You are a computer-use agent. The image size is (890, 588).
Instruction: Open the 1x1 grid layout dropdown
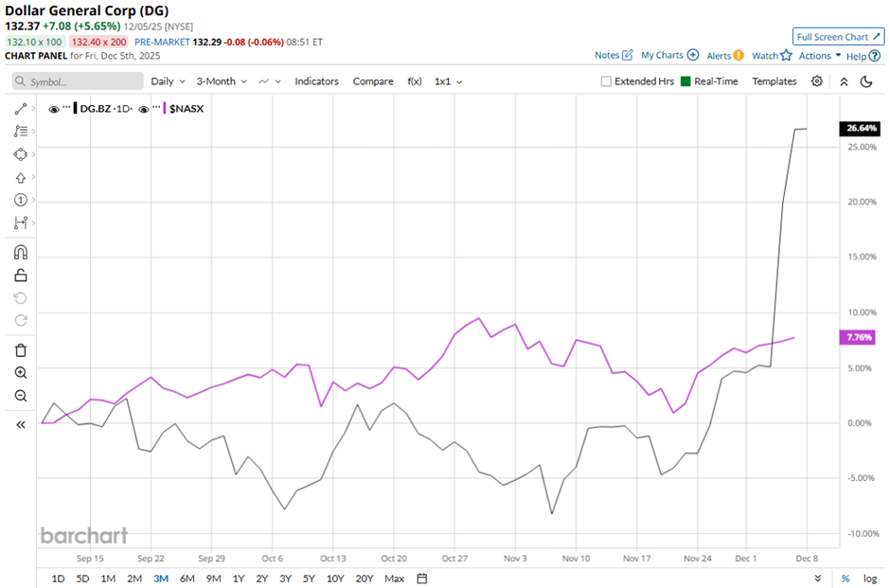448,81
